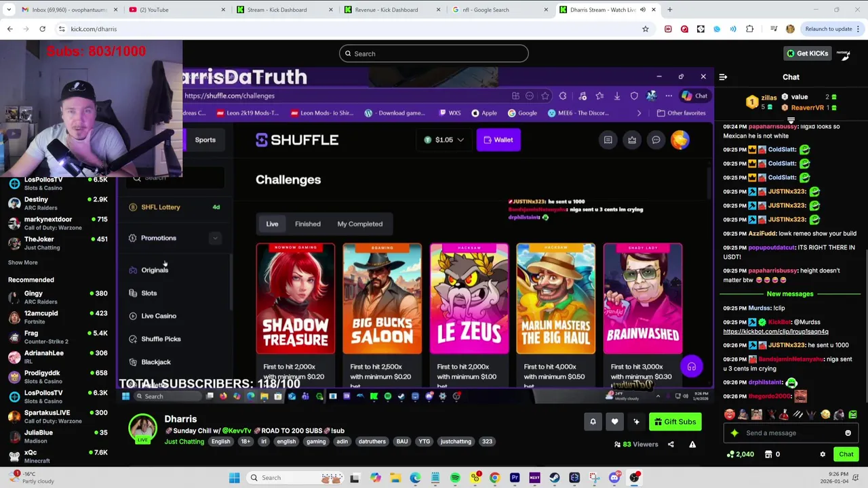Select the Finished challenges tab
The height and width of the screenshot is (488, 868).
coord(308,224)
